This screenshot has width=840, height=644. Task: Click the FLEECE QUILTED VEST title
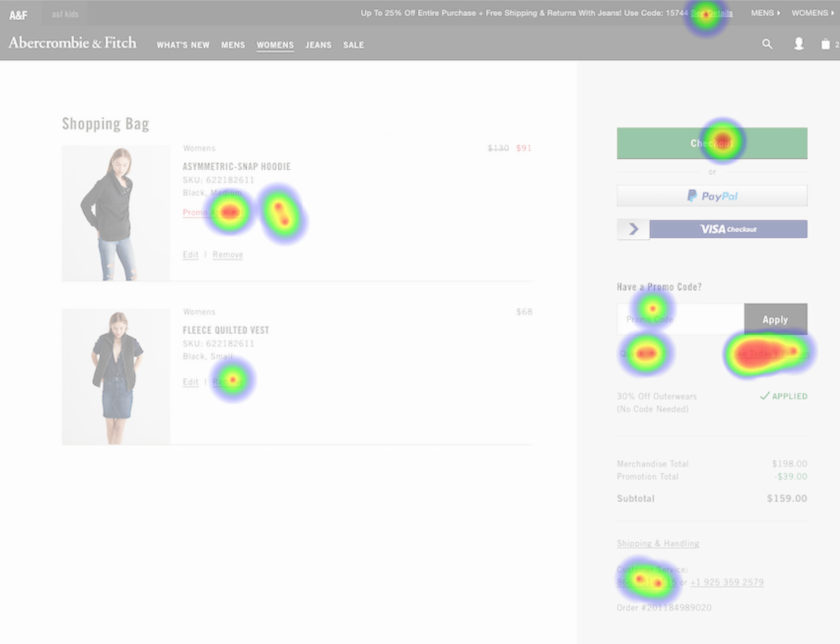pyautogui.click(x=226, y=330)
